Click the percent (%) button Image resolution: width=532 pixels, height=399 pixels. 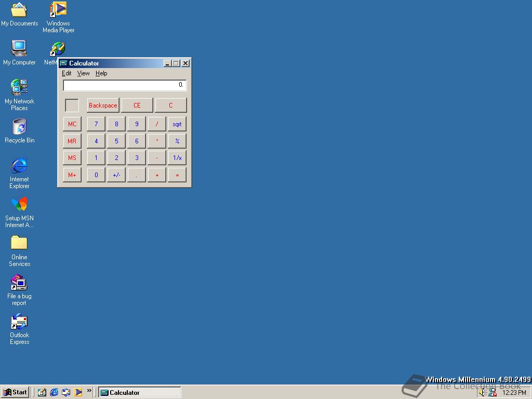(177, 141)
